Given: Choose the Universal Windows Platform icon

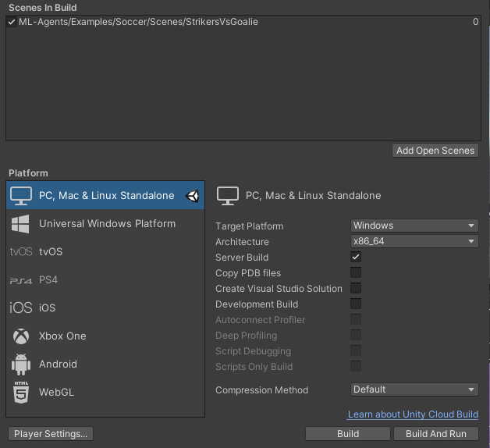Looking at the screenshot, I should (x=20, y=224).
